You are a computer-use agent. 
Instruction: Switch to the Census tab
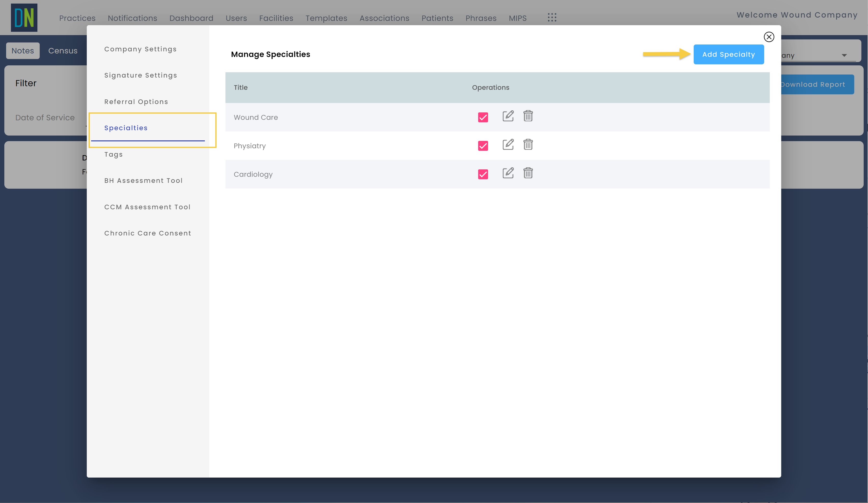(63, 51)
